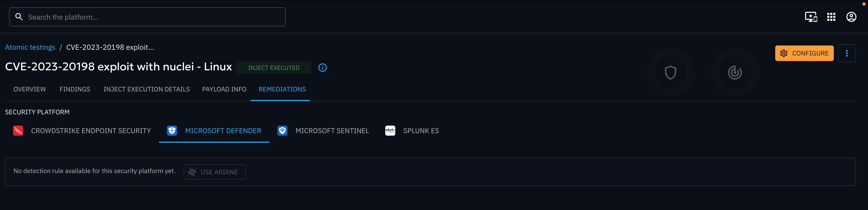868x210 pixels.
Task: Click the Microsoft Sentinel logo icon
Action: click(282, 131)
